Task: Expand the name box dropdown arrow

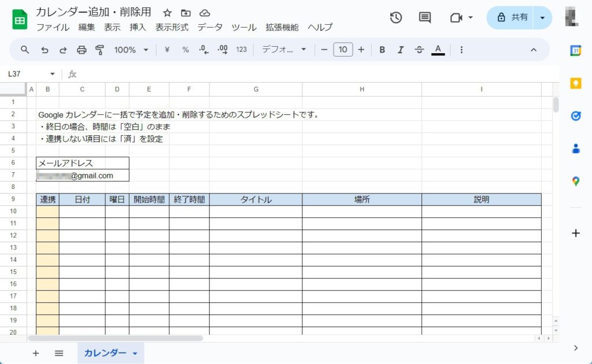Action: coord(53,74)
